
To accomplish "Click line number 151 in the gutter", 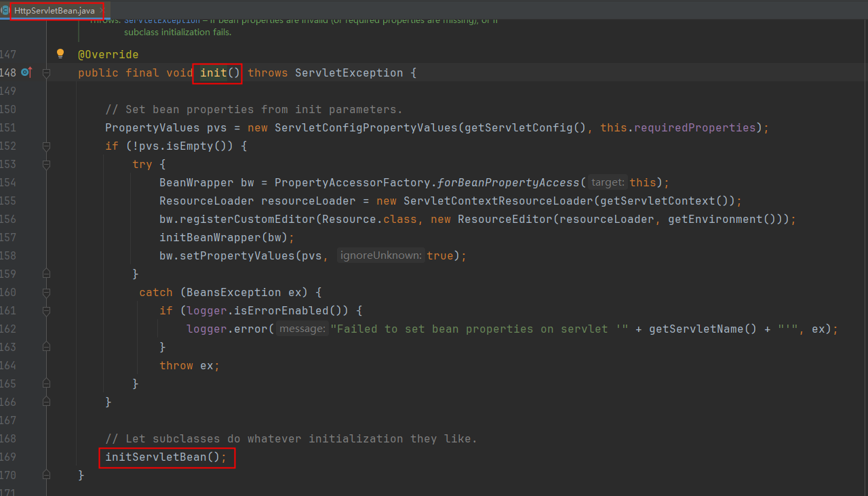I will pos(8,127).
